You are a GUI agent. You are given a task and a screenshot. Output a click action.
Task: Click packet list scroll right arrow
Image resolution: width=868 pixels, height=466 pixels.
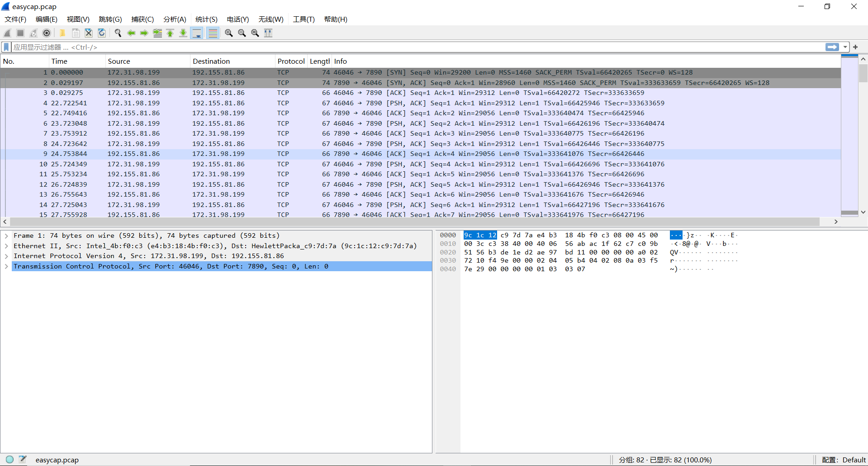tap(836, 221)
